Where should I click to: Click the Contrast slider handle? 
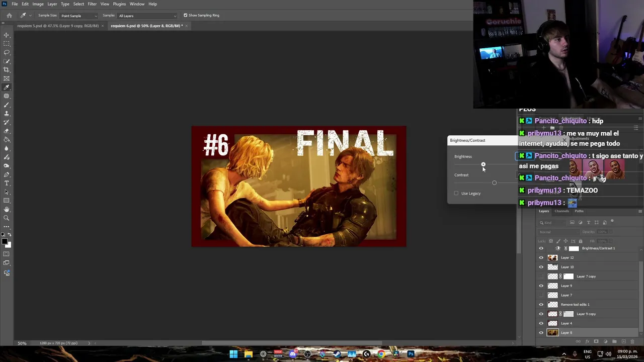point(494,183)
